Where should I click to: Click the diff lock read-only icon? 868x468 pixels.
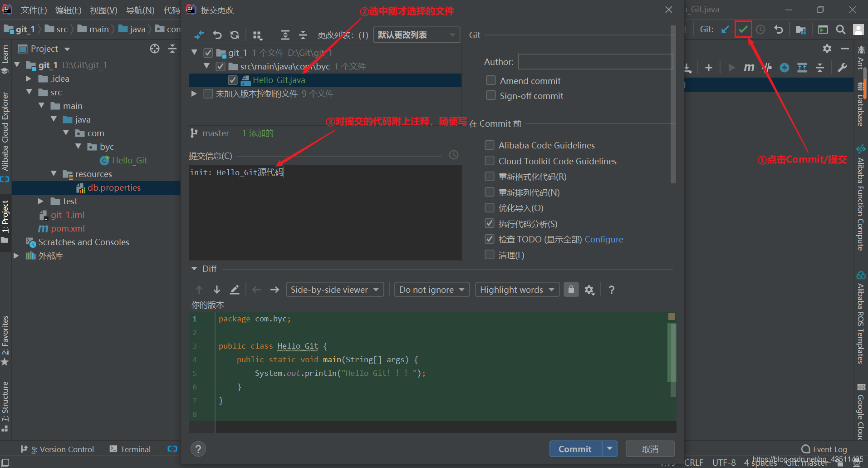tap(571, 290)
